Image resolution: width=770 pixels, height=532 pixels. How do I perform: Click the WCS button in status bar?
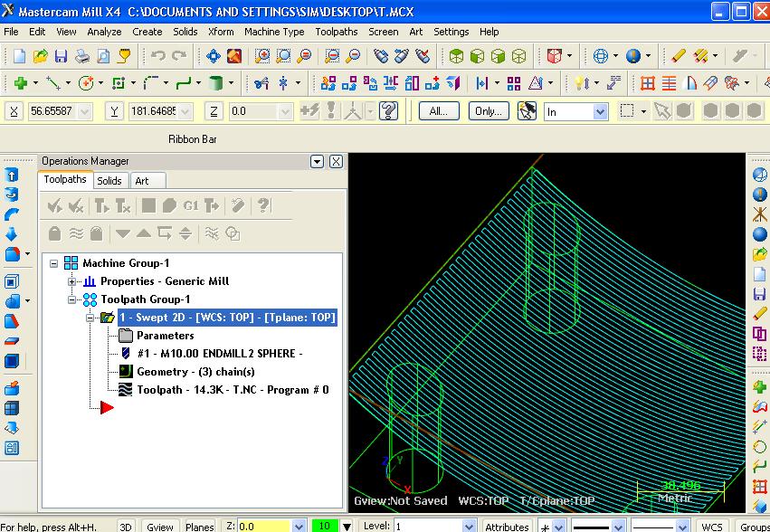click(x=711, y=526)
